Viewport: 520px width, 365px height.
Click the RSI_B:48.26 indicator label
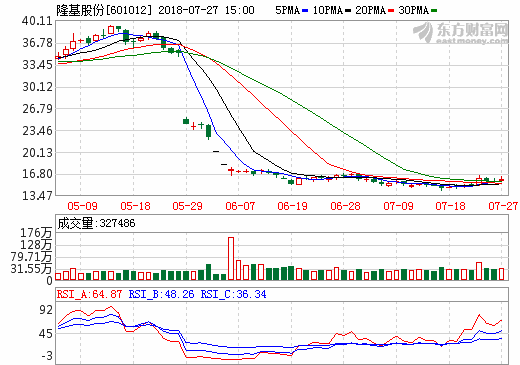[161, 294]
